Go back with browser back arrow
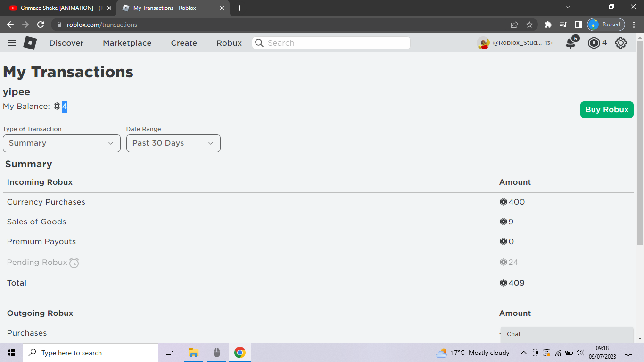 point(10,25)
